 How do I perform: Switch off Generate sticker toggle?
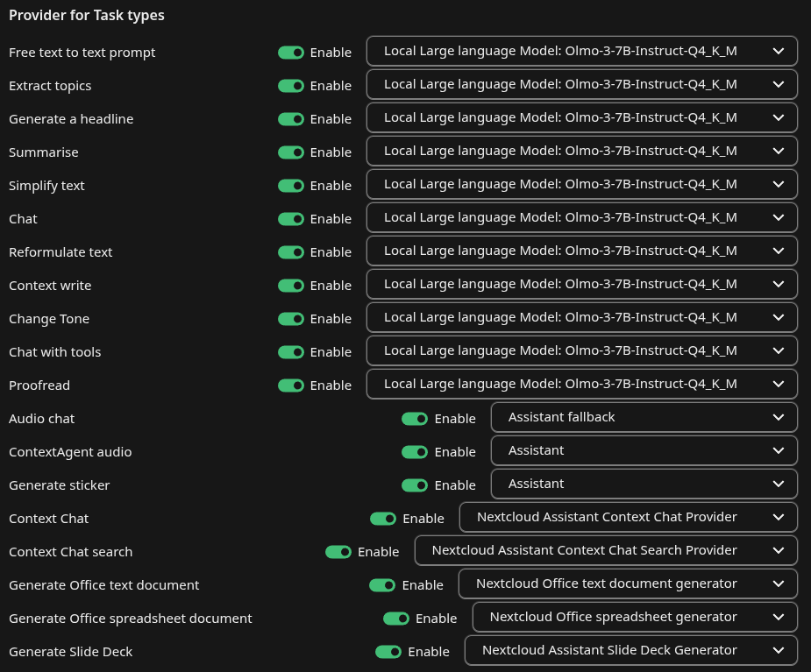(x=415, y=485)
